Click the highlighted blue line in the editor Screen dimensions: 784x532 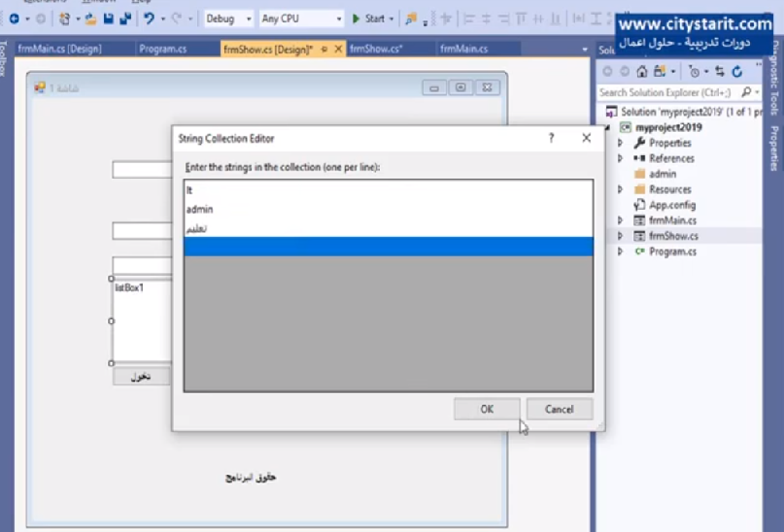pyautogui.click(x=389, y=247)
